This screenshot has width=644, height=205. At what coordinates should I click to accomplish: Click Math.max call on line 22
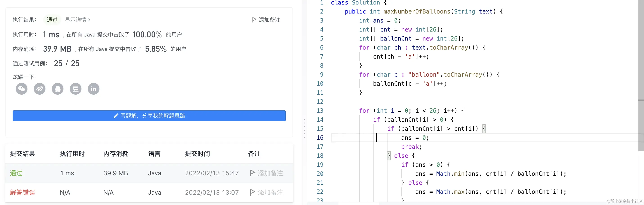tap(450, 192)
